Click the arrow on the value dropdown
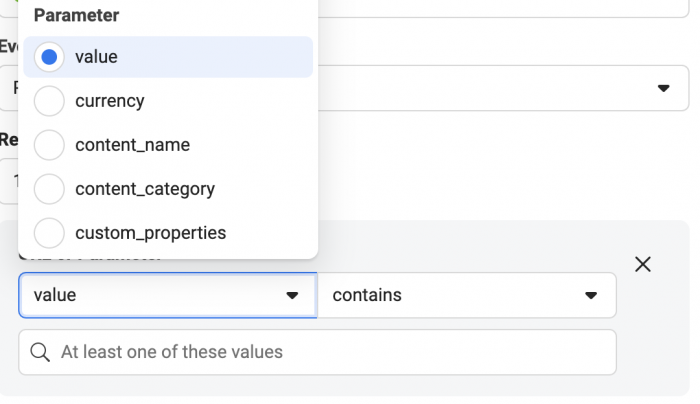700x404 pixels. [292, 295]
